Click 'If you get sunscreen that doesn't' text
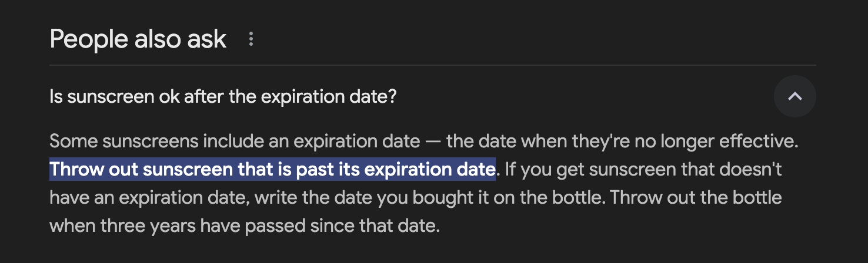Viewport: 868px width, 263px height. (643, 170)
